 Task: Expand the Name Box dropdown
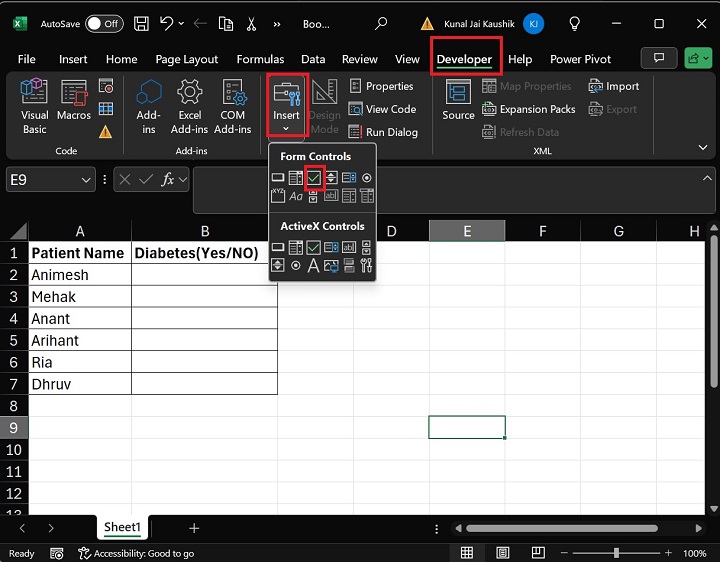[x=86, y=180]
